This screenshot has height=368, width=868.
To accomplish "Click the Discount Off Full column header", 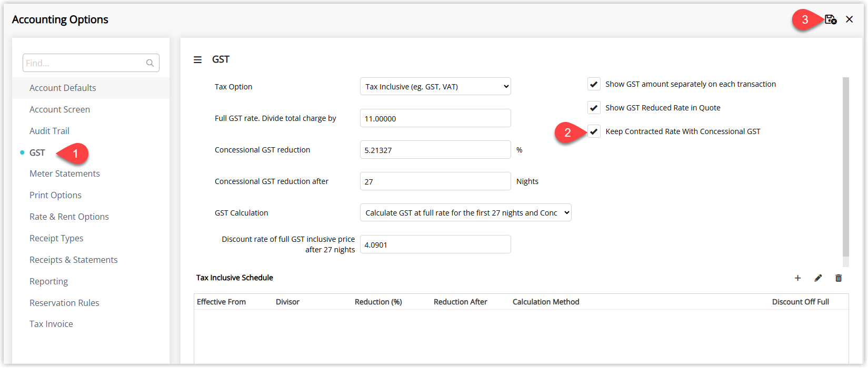I will click(x=801, y=302).
